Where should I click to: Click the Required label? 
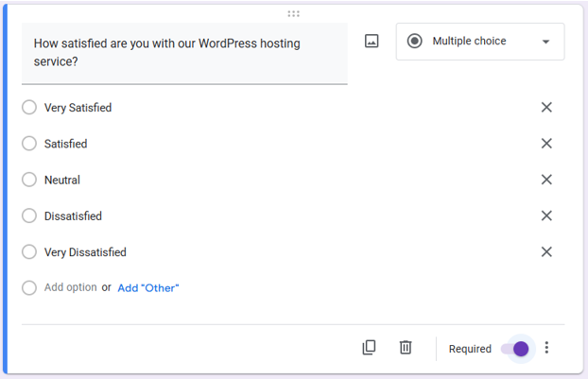[x=470, y=349]
